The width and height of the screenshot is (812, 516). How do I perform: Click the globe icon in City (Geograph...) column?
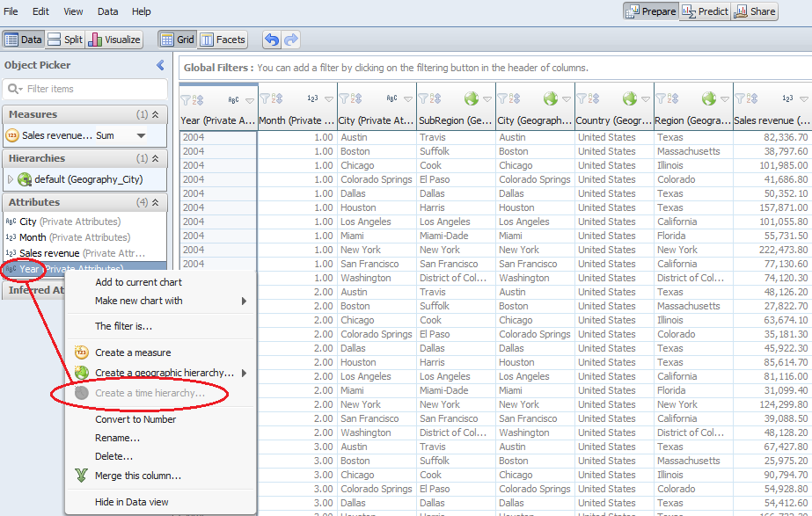[x=551, y=98]
